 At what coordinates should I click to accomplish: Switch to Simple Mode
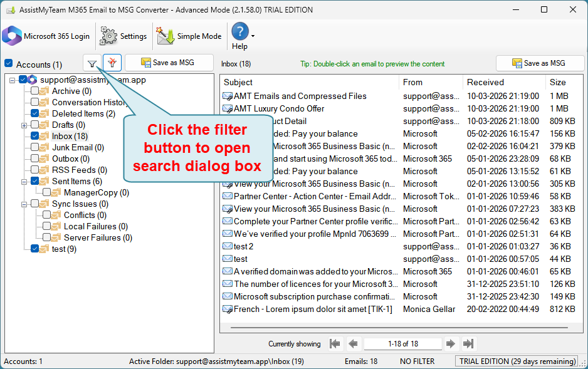pyautogui.click(x=189, y=36)
